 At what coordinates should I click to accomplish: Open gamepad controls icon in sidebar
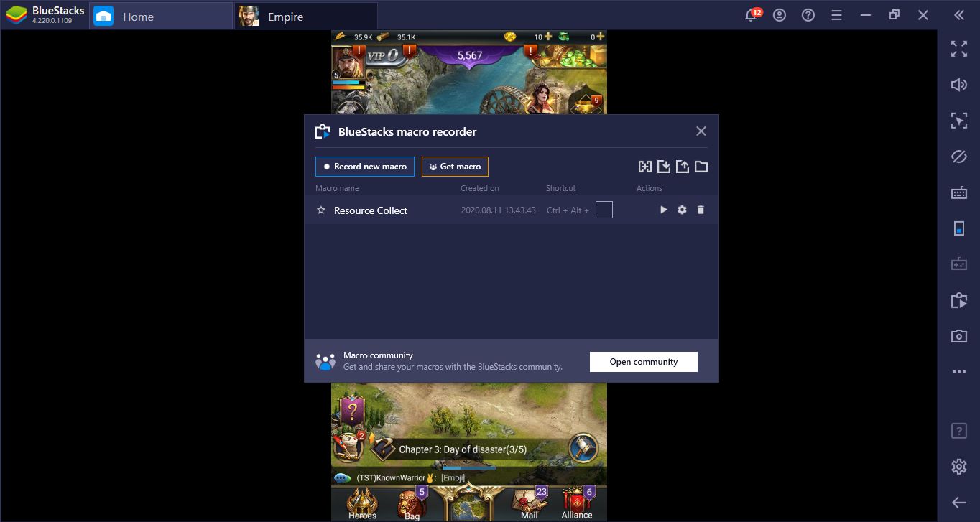click(x=959, y=264)
